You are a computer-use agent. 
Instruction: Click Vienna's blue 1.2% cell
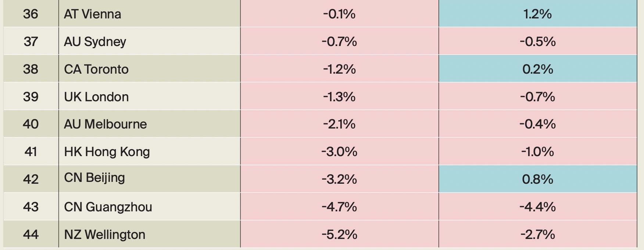coord(537,14)
